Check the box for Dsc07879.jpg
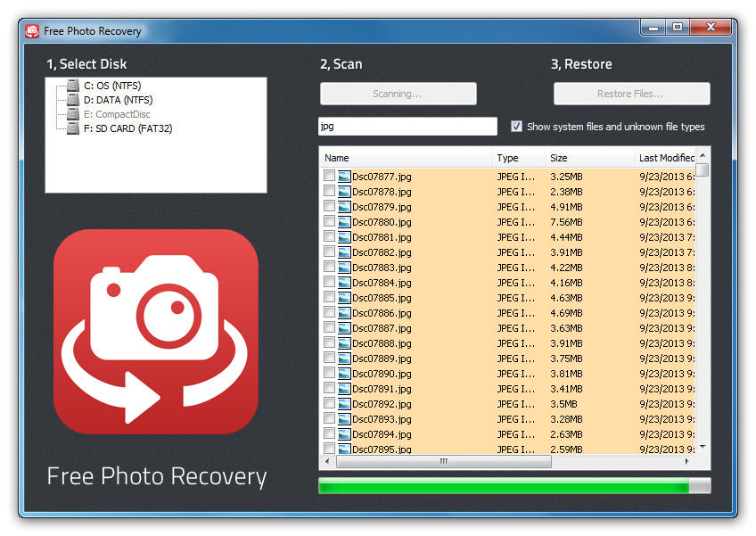This screenshot has width=756, height=536. pos(329,206)
